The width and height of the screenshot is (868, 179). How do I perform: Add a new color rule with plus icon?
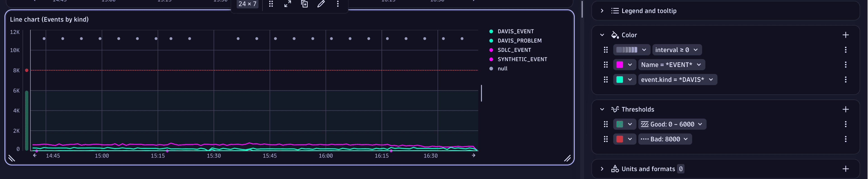click(x=845, y=35)
